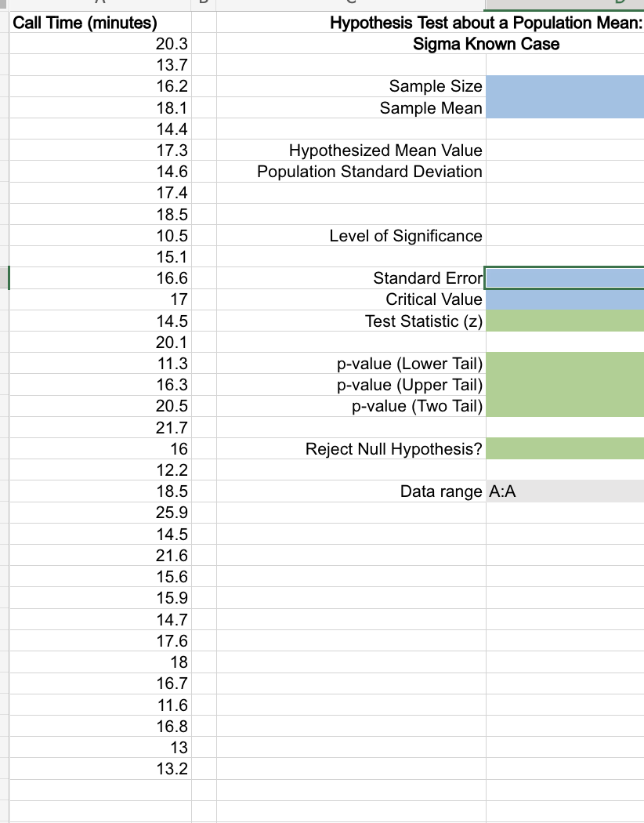Select the cell containing 20.3
The height and width of the screenshot is (823, 644).
click(100, 44)
